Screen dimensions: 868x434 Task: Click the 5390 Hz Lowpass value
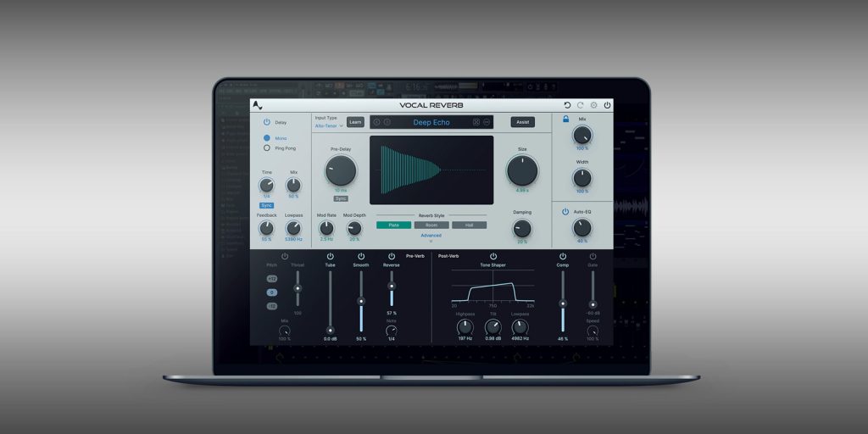point(293,239)
